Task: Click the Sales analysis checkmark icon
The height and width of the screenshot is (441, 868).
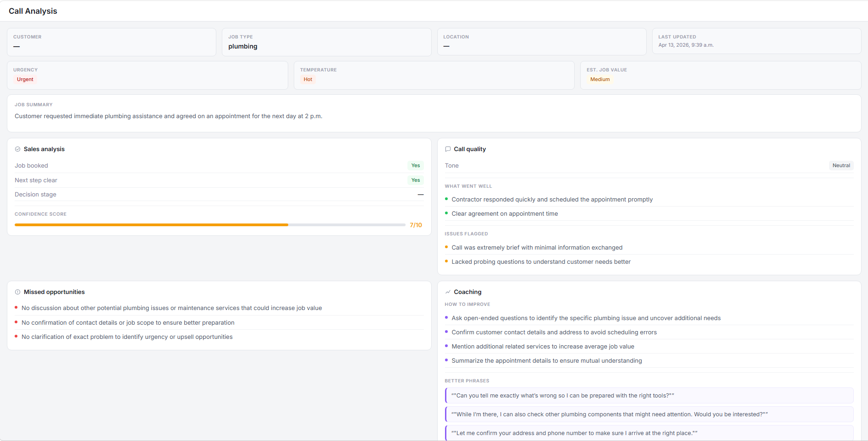Action: (x=17, y=149)
